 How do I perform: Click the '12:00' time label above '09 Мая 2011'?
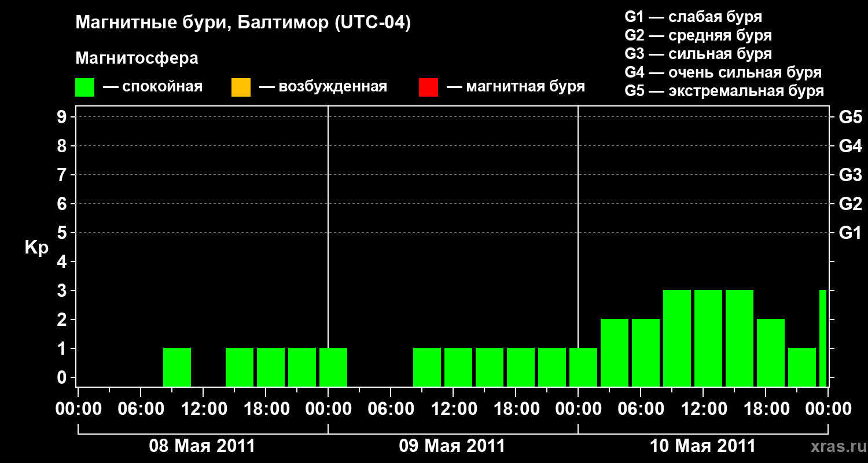click(x=453, y=409)
